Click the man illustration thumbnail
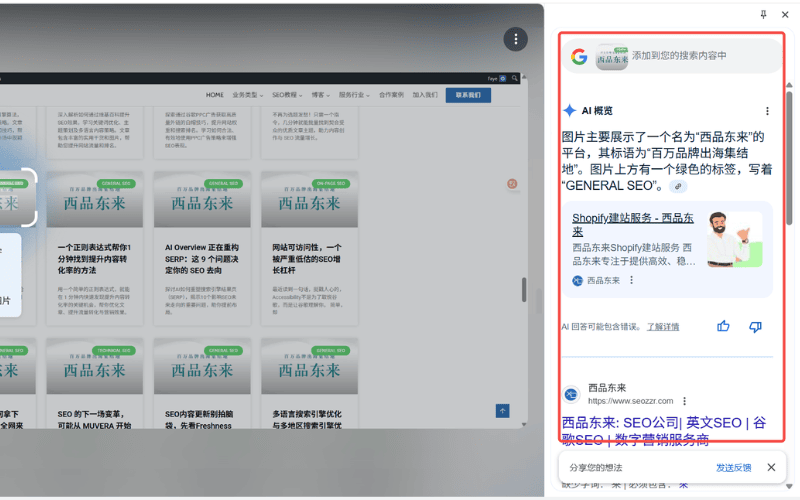800x500 pixels. point(735,240)
